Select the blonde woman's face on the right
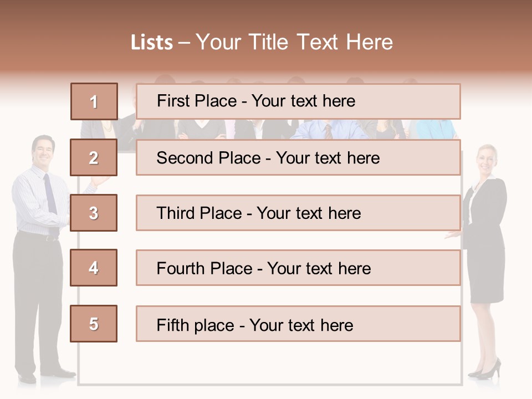The height and width of the screenshot is (399, 532). click(485, 159)
